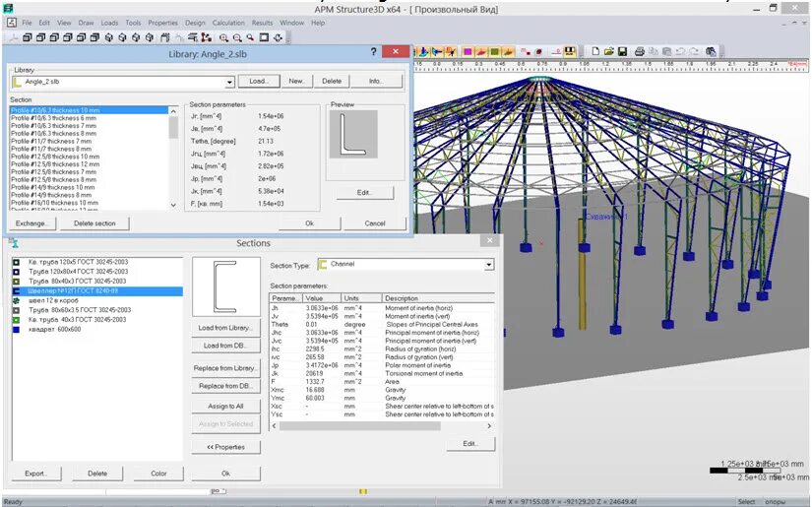The height and width of the screenshot is (507, 812).
Task: Click the Print icon
Action: tap(640, 51)
